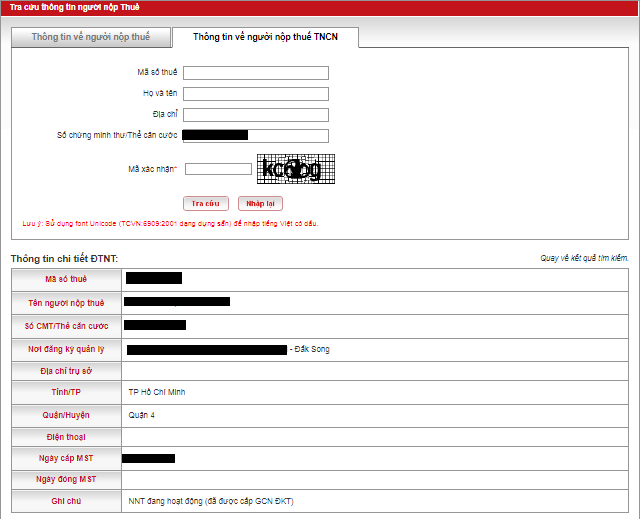Click the red 'Lưu ý' Unicode font notice

click(x=170, y=224)
